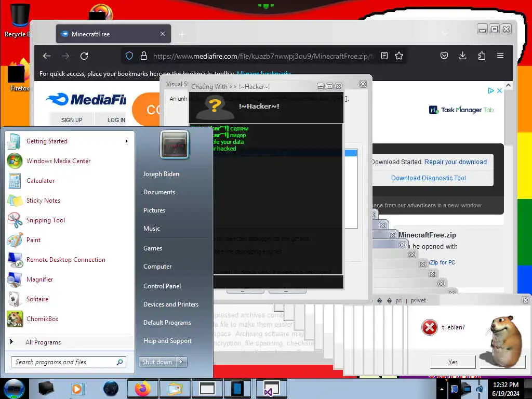Click Repair your download link

point(455,162)
